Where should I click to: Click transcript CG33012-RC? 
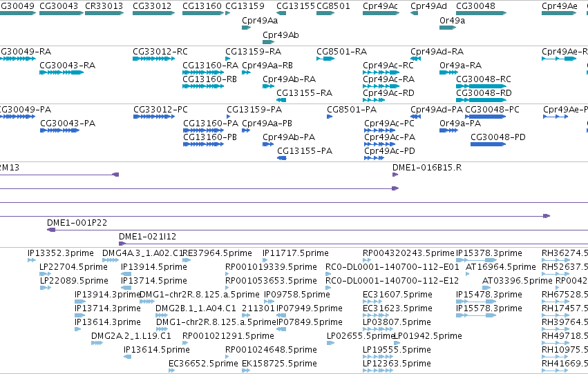coord(154,59)
